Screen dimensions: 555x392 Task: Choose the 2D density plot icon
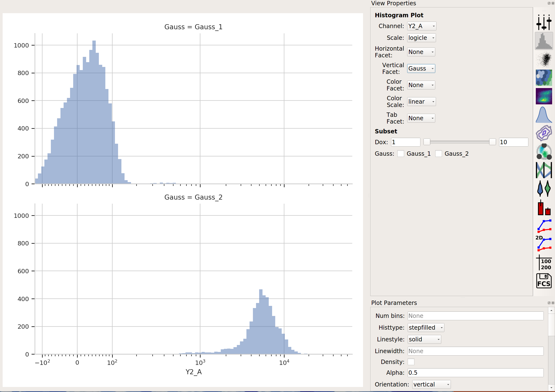click(x=544, y=96)
